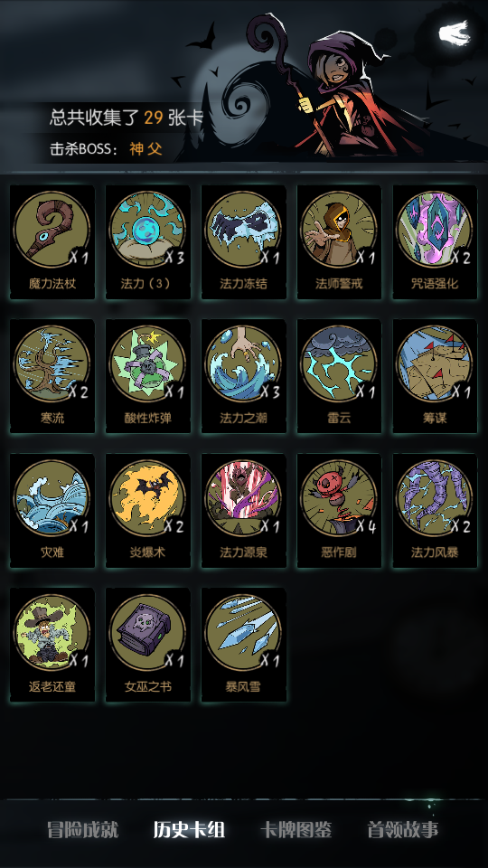Select the 魔力法杖 staff card
The height and width of the screenshot is (868, 488).
[x=52, y=242]
